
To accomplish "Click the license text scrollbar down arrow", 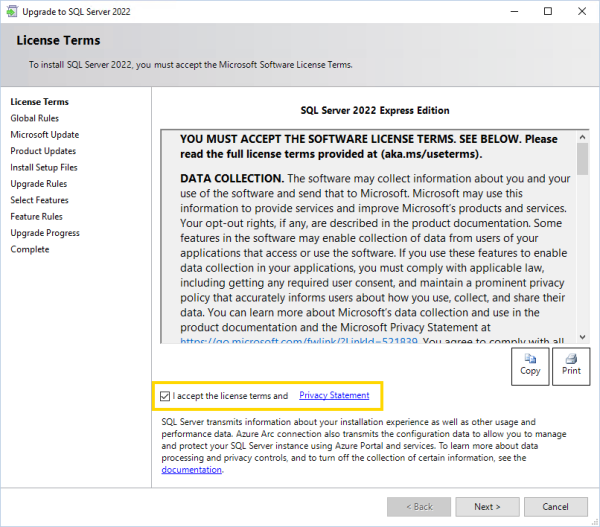I will click(582, 339).
